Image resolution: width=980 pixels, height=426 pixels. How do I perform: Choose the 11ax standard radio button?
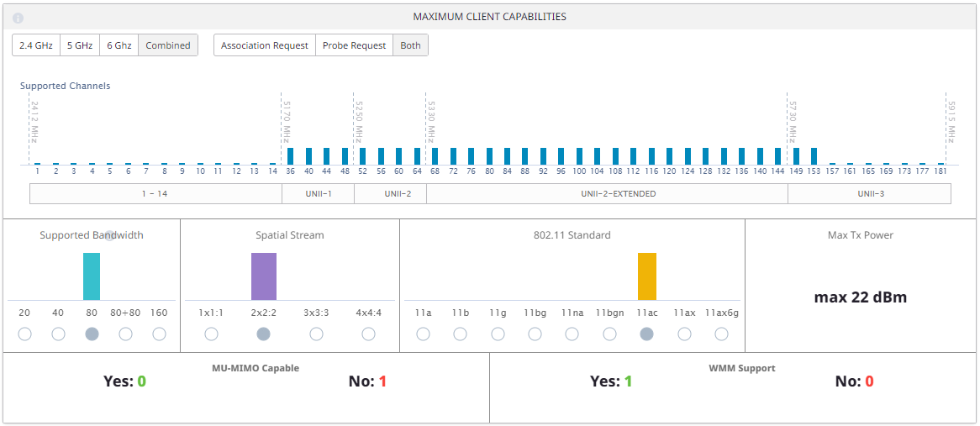pos(684,334)
